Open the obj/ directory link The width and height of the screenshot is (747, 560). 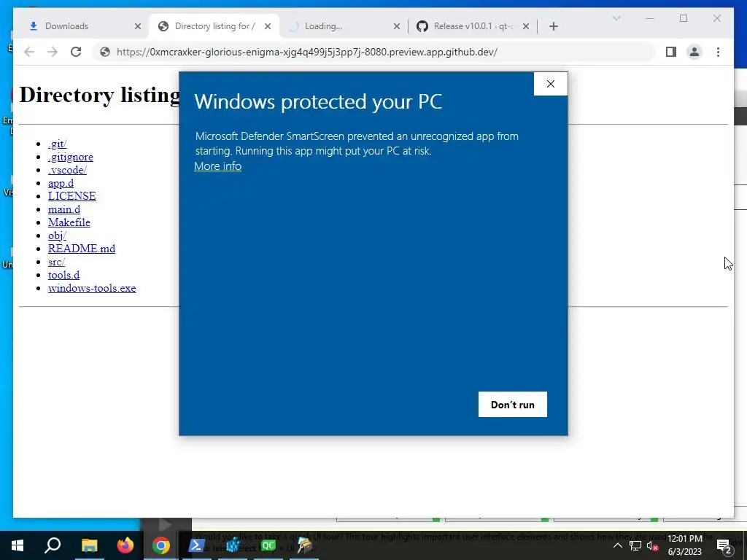[57, 236]
